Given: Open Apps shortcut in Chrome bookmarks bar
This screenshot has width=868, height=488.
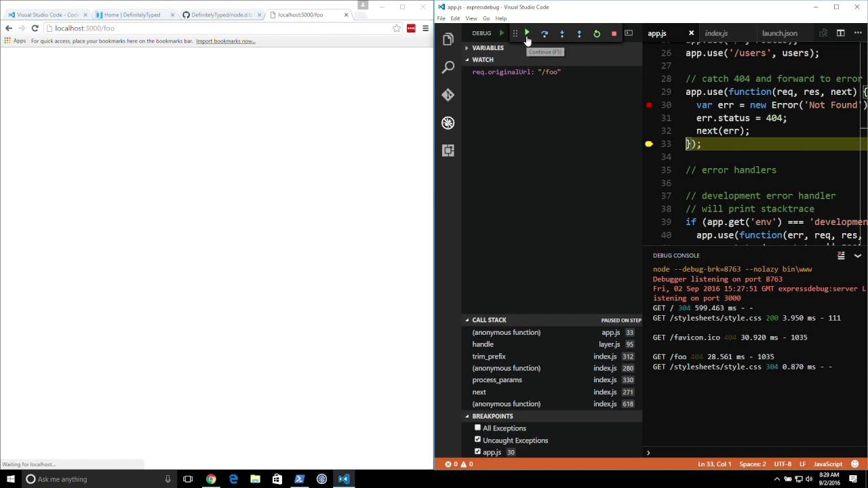Looking at the screenshot, I should pos(15,41).
